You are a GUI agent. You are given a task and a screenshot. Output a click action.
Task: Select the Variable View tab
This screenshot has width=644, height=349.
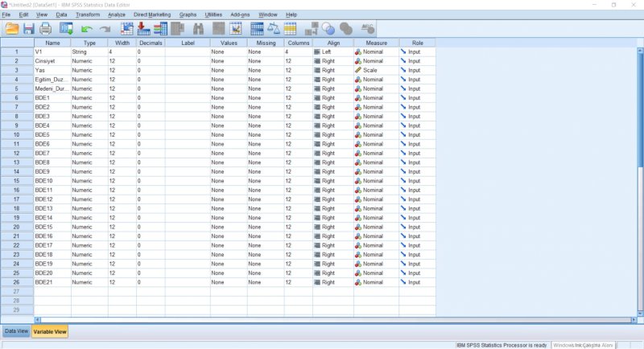click(50, 331)
